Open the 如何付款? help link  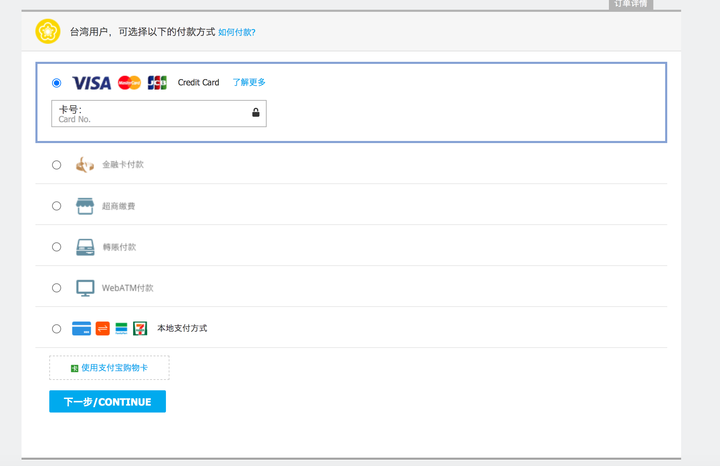(236, 32)
